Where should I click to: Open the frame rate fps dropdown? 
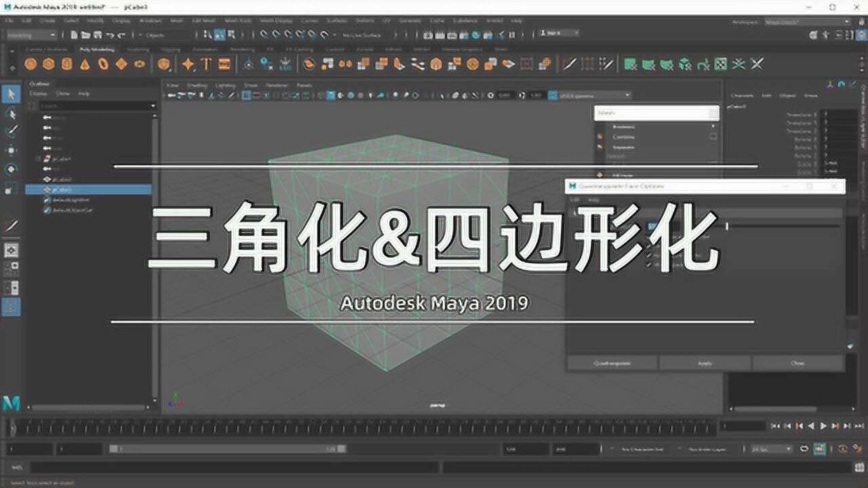point(772,449)
